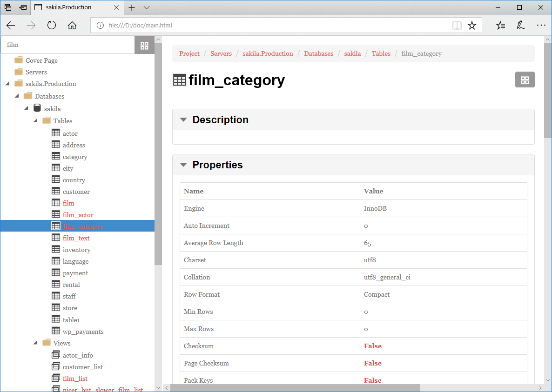Refresh the page with reload icon
Image resolution: width=552 pixels, height=392 pixels.
pyautogui.click(x=52, y=26)
